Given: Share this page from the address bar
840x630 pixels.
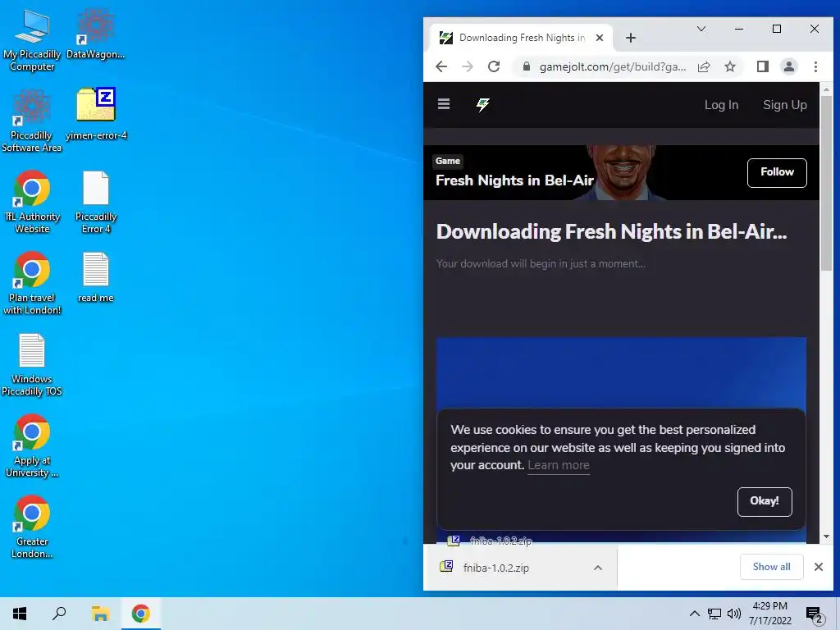Looking at the screenshot, I should click(704, 66).
